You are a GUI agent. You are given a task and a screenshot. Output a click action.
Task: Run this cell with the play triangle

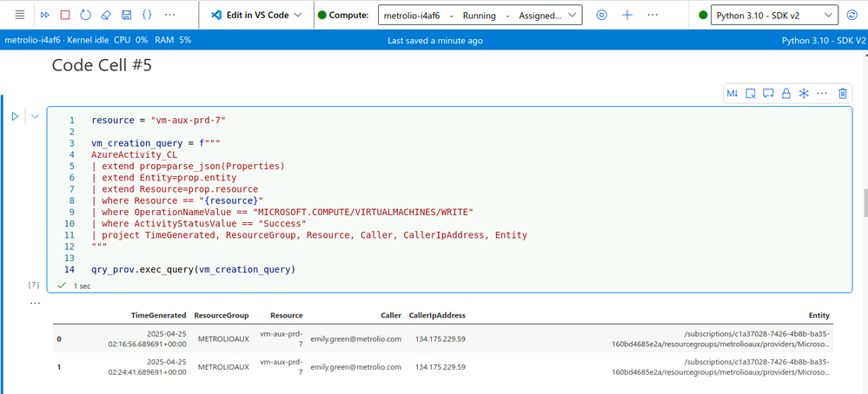coord(15,116)
